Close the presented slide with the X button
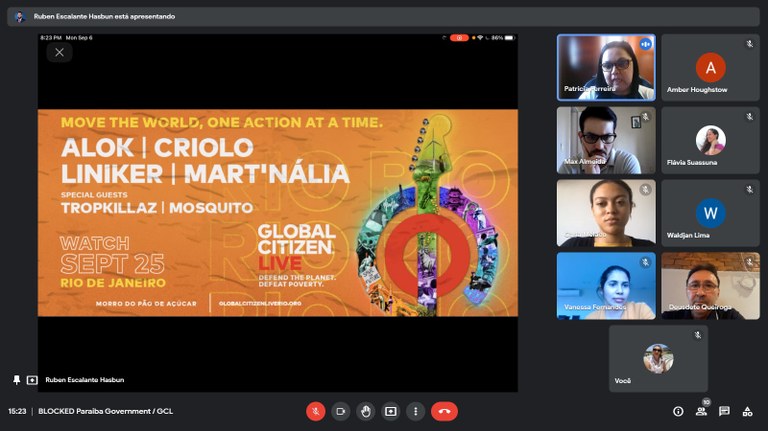This screenshot has height=431, width=768. coord(59,52)
